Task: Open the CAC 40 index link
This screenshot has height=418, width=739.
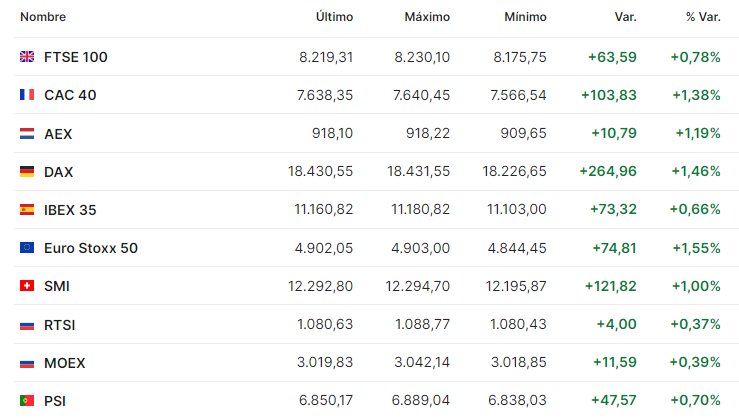Action: point(70,95)
